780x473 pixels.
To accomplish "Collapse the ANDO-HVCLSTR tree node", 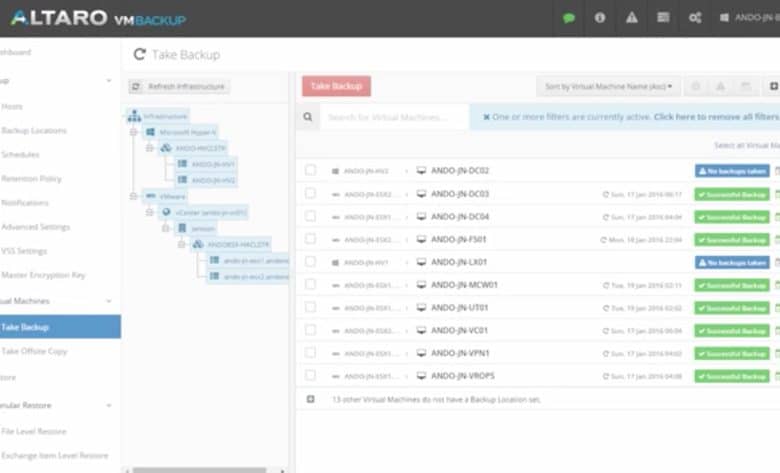I will coord(149,148).
